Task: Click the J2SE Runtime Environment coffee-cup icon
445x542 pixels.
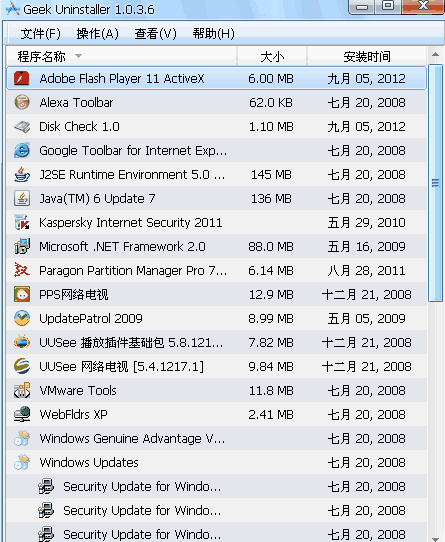Action: (22, 174)
